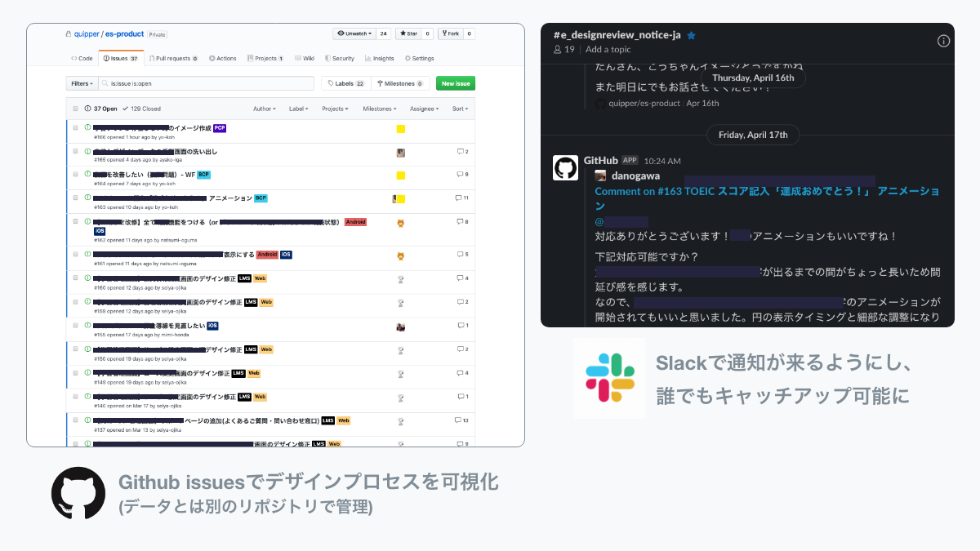
Task: Click the open-issue icon on issue #165
Action: pos(87,151)
